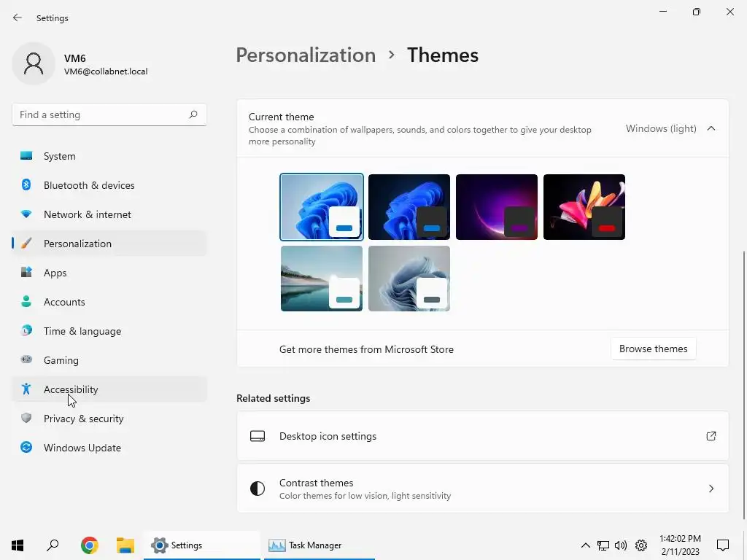Viewport: 747px width, 560px height.
Task: Select the colorful flower Captured Motion theme
Action: pos(584,206)
